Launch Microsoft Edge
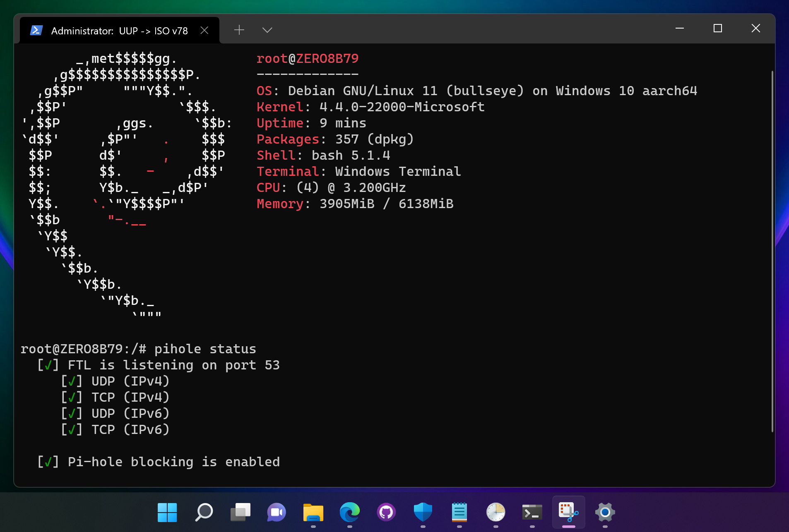The width and height of the screenshot is (789, 532). click(x=350, y=513)
